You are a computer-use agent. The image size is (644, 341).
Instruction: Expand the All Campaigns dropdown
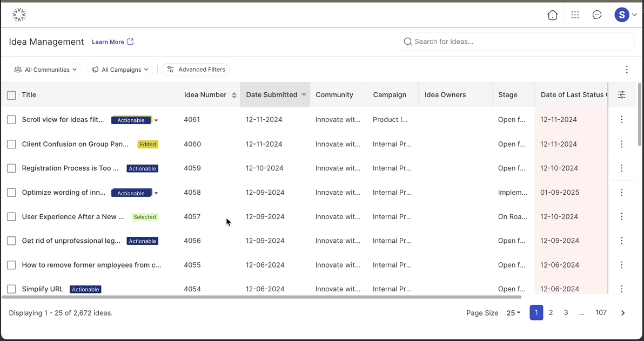[120, 70]
